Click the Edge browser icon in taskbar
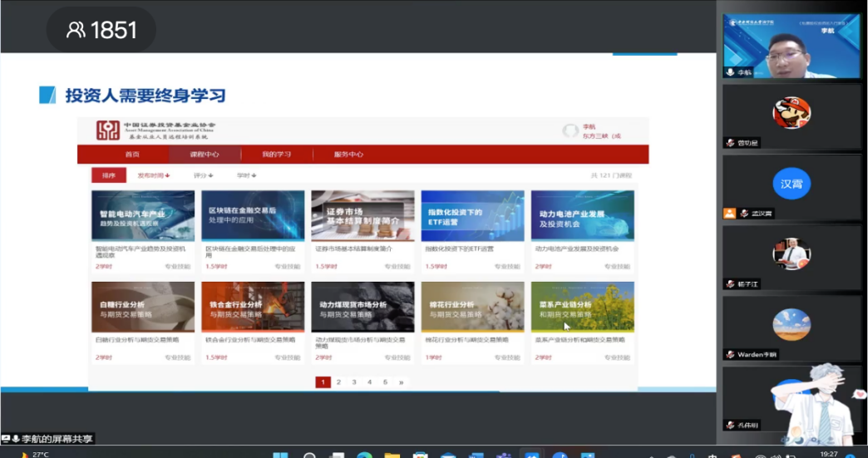The height and width of the screenshot is (458, 868). [x=363, y=454]
